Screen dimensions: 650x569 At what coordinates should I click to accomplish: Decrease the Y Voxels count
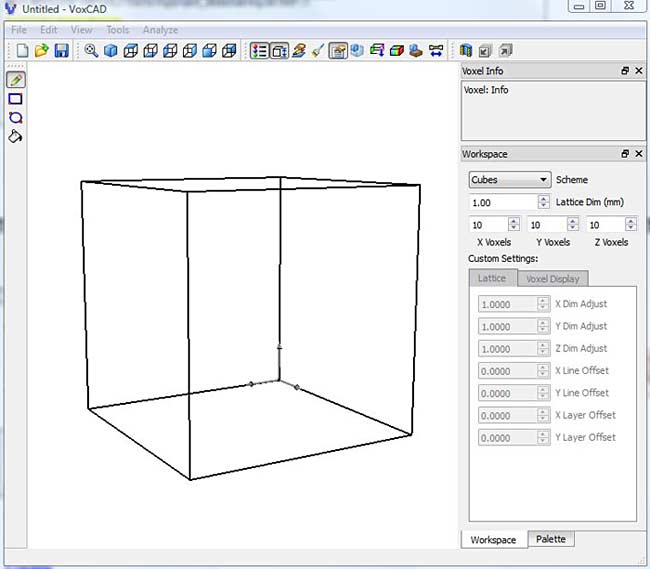572,228
